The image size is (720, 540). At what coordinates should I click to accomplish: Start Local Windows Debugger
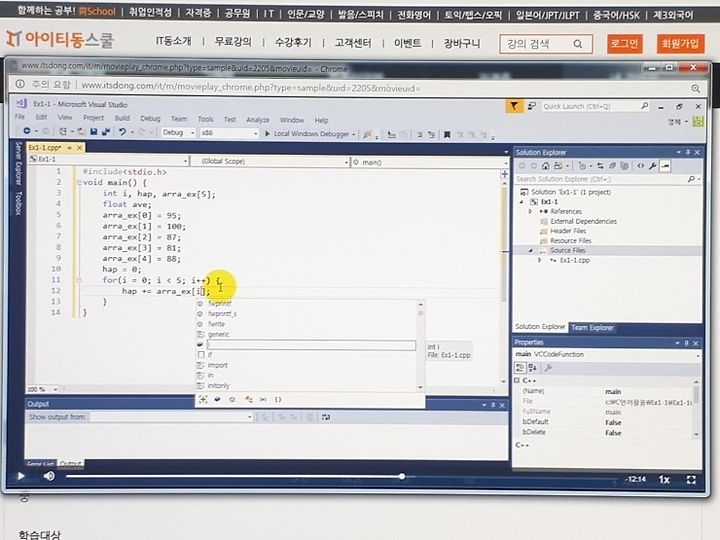click(x=310, y=134)
